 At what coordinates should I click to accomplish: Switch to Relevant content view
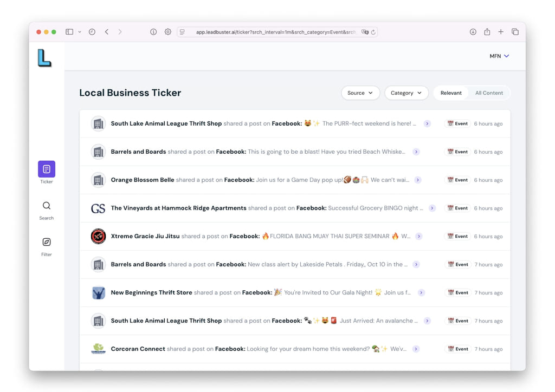coord(450,93)
